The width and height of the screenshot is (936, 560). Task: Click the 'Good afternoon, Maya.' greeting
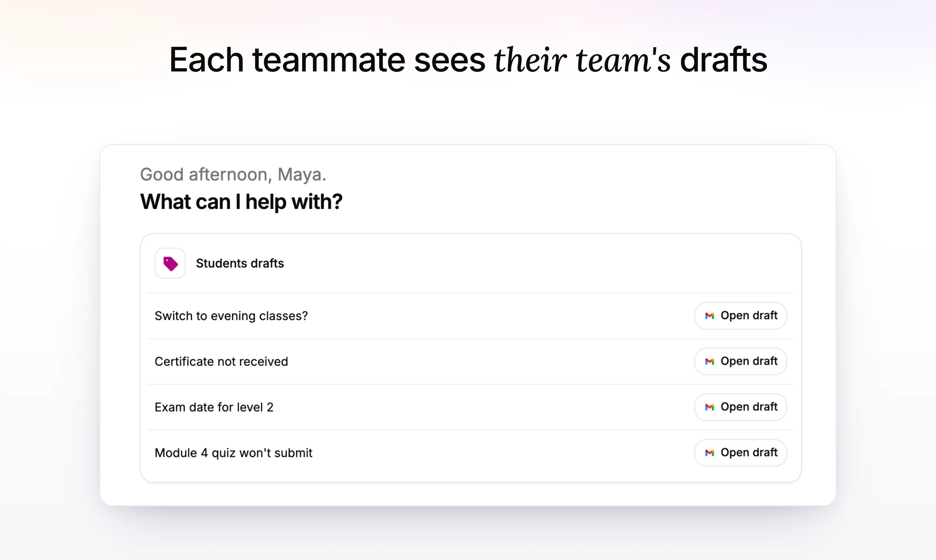tap(233, 175)
